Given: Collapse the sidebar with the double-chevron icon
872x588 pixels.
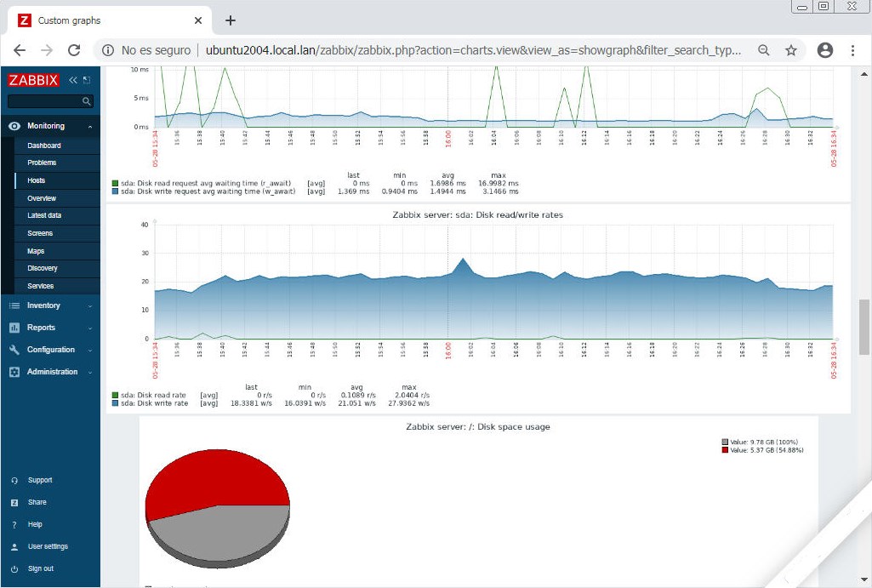Looking at the screenshot, I should click(x=73, y=80).
